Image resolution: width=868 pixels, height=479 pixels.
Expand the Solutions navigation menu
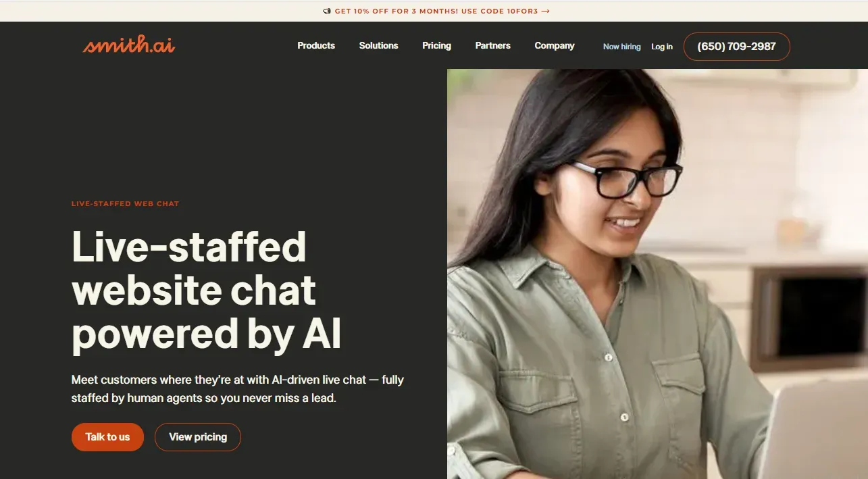(378, 46)
